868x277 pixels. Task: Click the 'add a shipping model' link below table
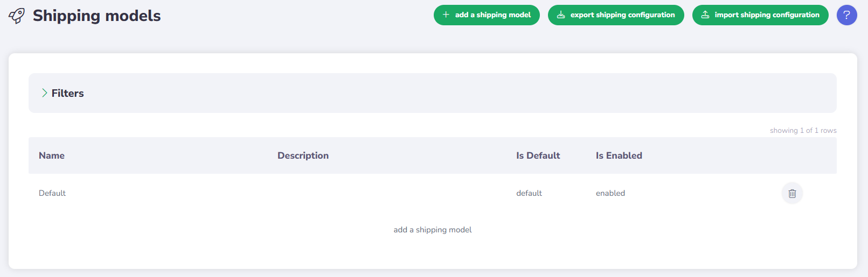(433, 230)
